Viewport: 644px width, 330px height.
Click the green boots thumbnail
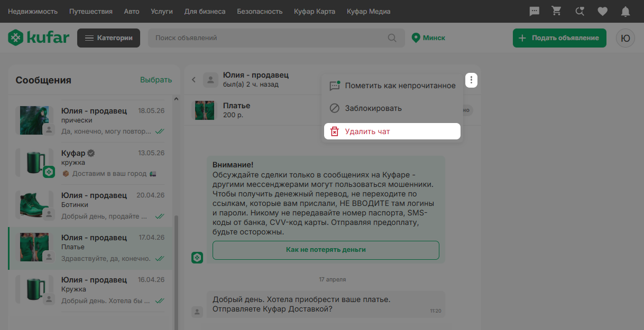coord(34,205)
